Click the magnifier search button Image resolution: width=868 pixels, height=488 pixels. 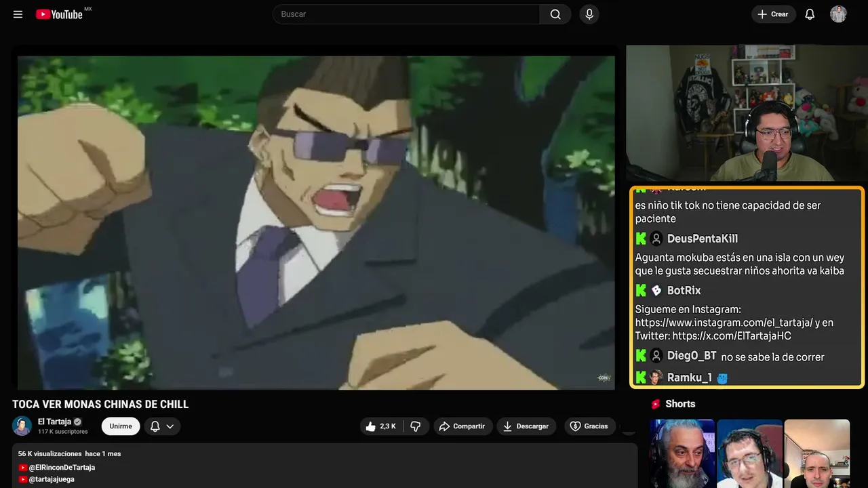coord(555,14)
